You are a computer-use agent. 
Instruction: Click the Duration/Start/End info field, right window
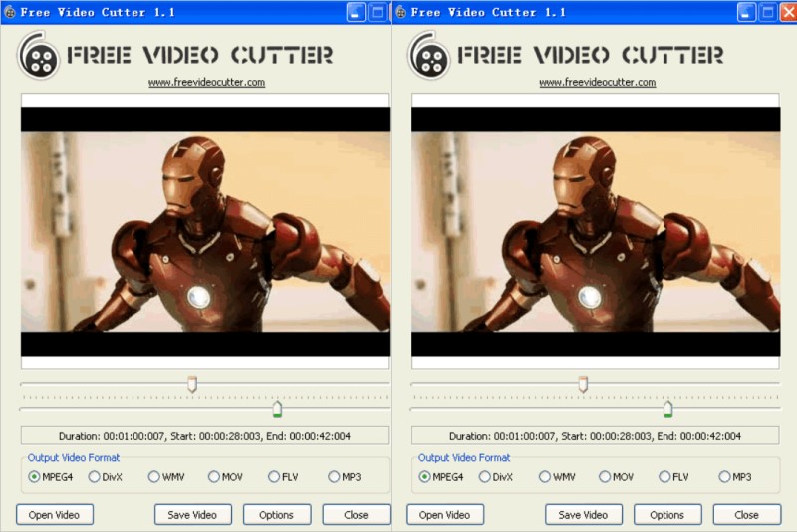595,436
